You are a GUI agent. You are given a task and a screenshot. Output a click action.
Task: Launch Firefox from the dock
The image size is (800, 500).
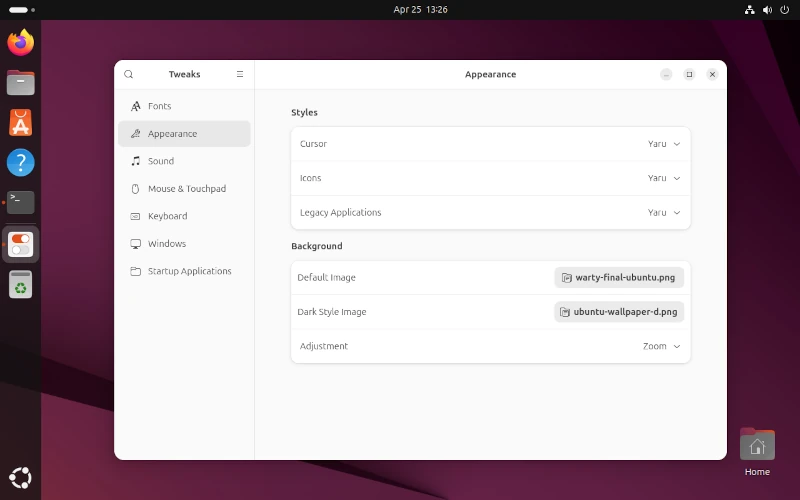click(x=20, y=42)
